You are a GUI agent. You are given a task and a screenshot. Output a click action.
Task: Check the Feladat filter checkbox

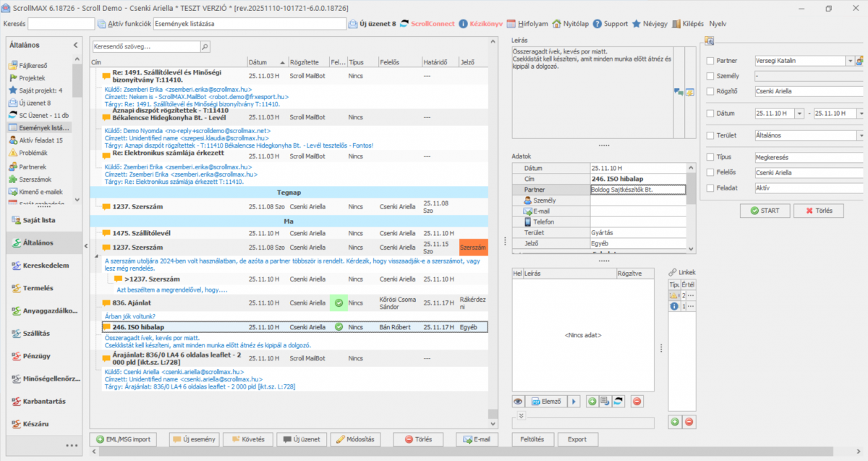pyautogui.click(x=710, y=188)
